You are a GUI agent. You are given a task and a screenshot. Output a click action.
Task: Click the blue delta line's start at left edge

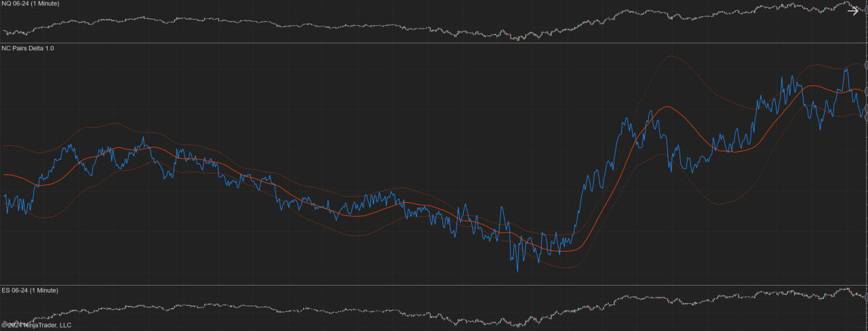tap(4, 197)
